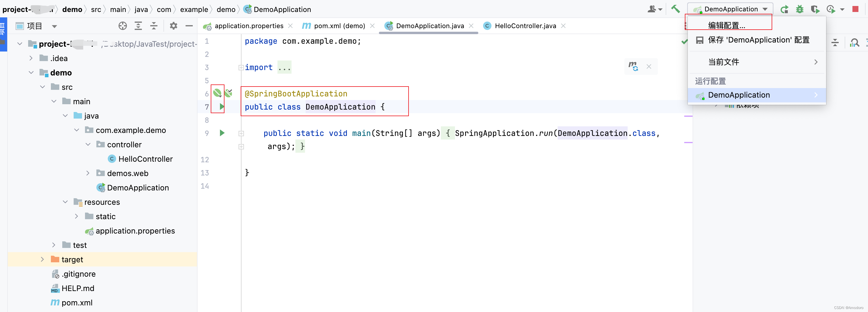Click Load Maven Changes floating icon

click(x=633, y=66)
